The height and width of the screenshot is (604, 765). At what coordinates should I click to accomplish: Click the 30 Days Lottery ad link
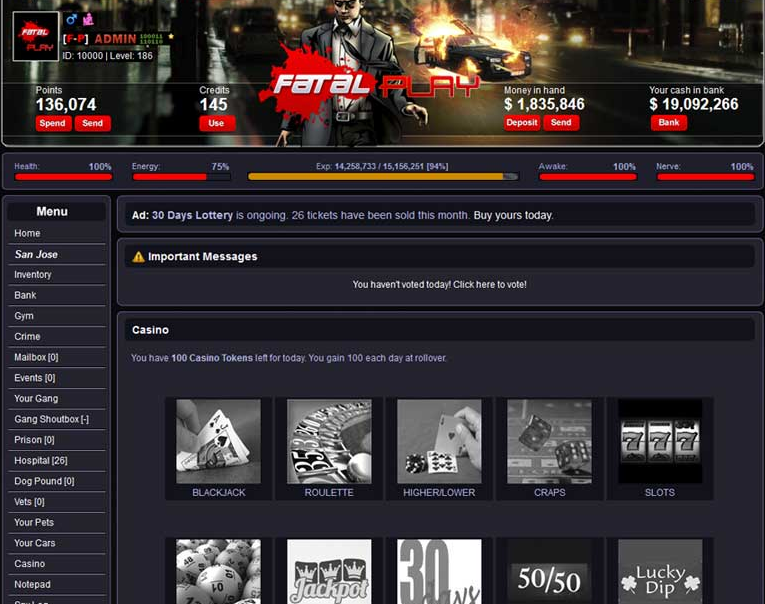point(192,215)
